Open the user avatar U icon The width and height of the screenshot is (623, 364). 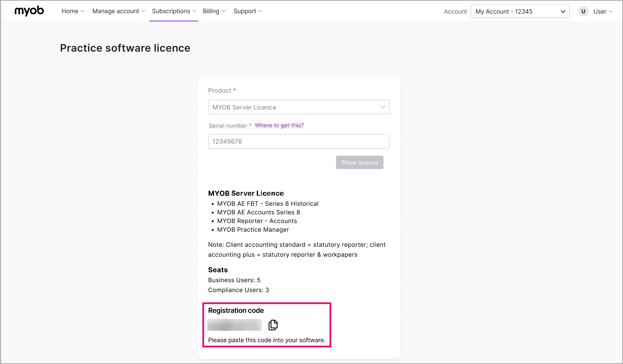583,11
